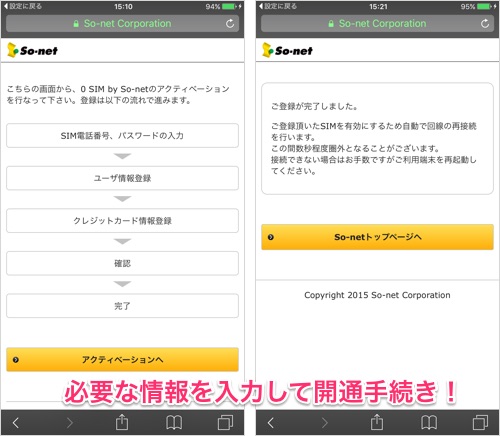Open bookmarks in right browser toolbar

tap(429, 423)
